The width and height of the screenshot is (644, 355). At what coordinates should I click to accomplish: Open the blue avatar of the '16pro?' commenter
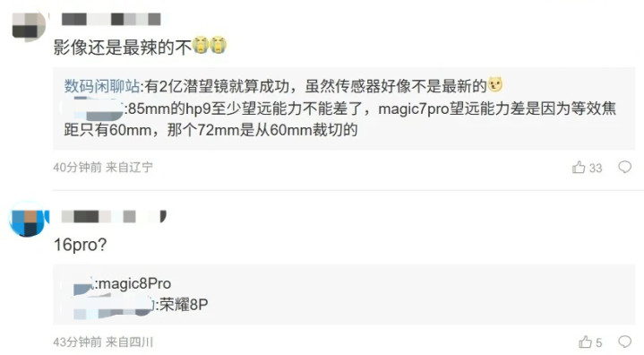tap(29, 219)
